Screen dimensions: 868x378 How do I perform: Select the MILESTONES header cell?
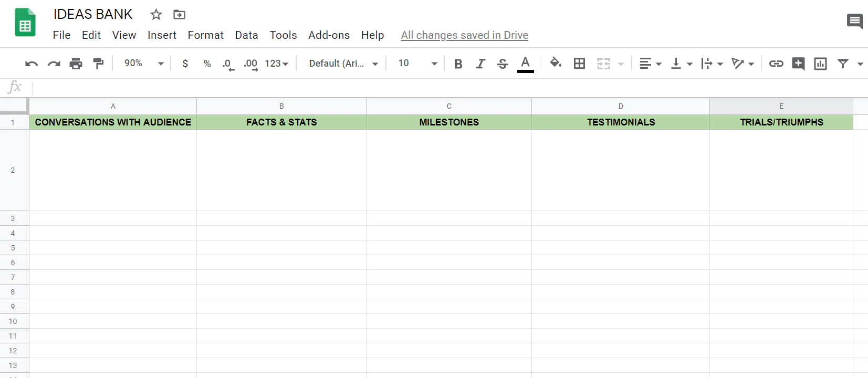point(449,122)
